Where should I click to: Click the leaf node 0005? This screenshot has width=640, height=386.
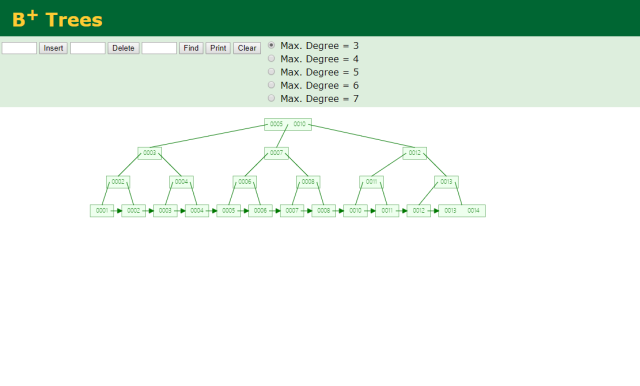point(229,211)
